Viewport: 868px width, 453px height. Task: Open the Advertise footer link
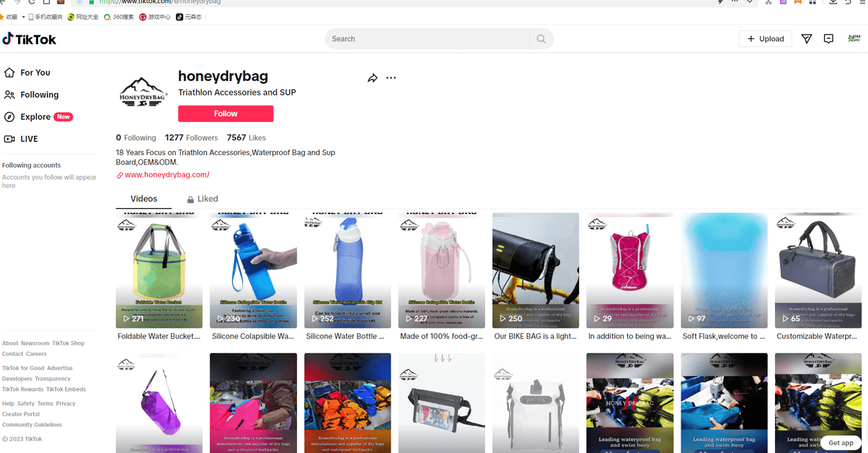click(60, 368)
